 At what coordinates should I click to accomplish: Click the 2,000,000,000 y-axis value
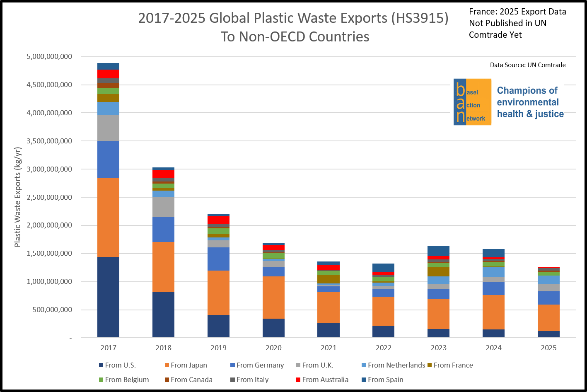(49, 225)
